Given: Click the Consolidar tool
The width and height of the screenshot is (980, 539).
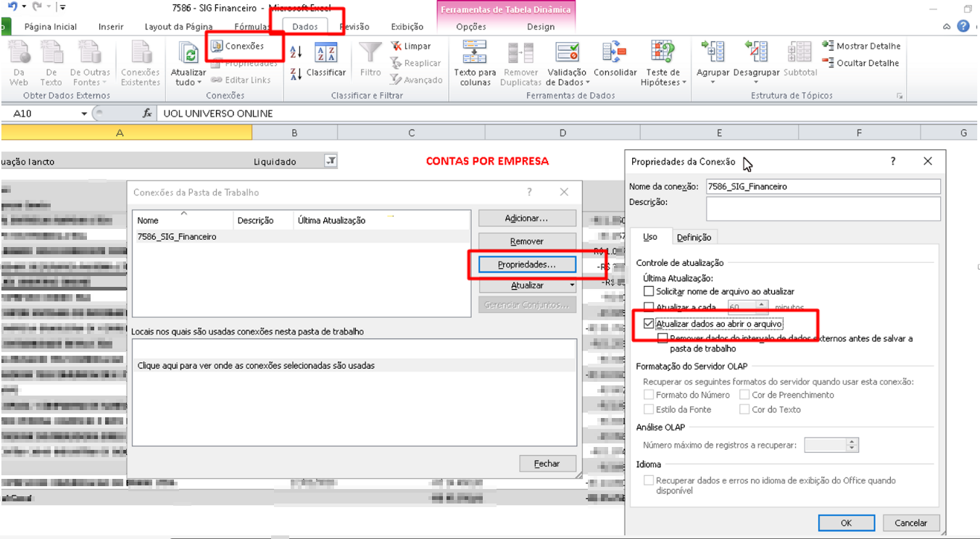Looking at the screenshot, I should click(615, 60).
